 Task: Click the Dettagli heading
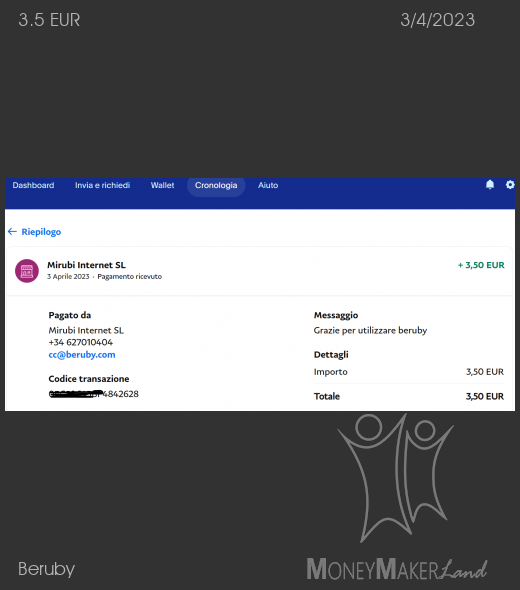click(x=331, y=355)
